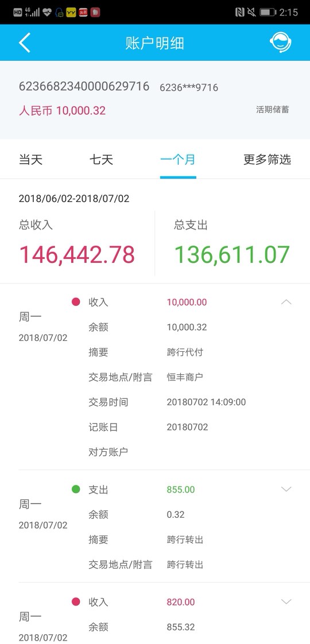Tap the 10,000.00 income amount
310x644 pixels.
(187, 302)
